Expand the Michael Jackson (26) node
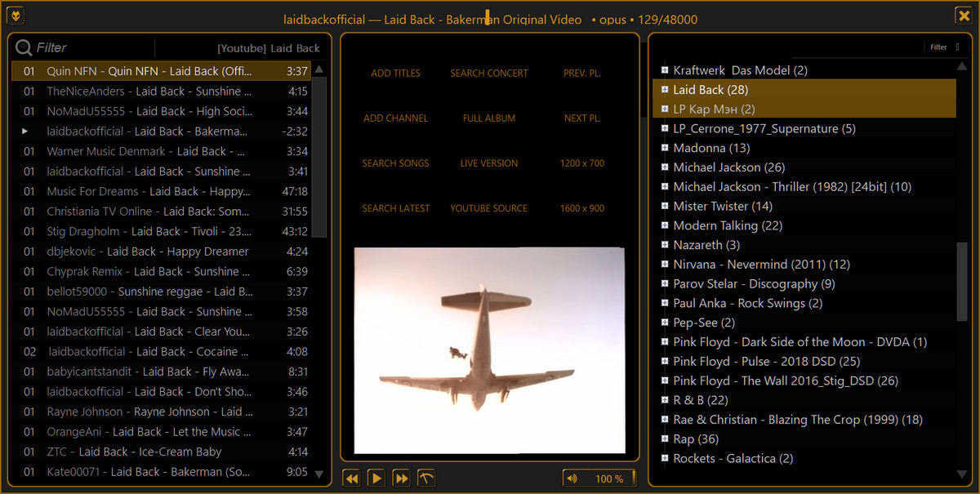Screen dimensions: 980x494 665,167
